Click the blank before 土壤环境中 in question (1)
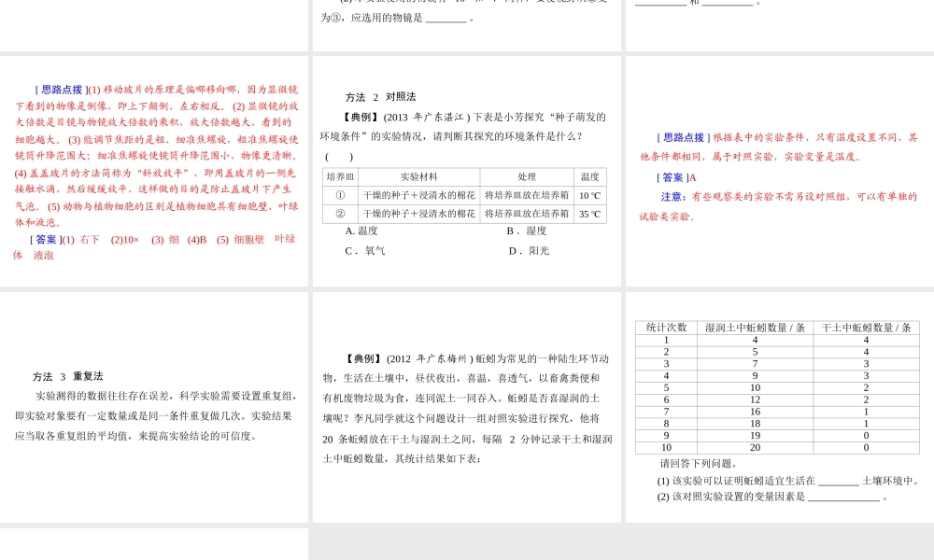This screenshot has width=934, height=560. pyautogui.click(x=839, y=482)
